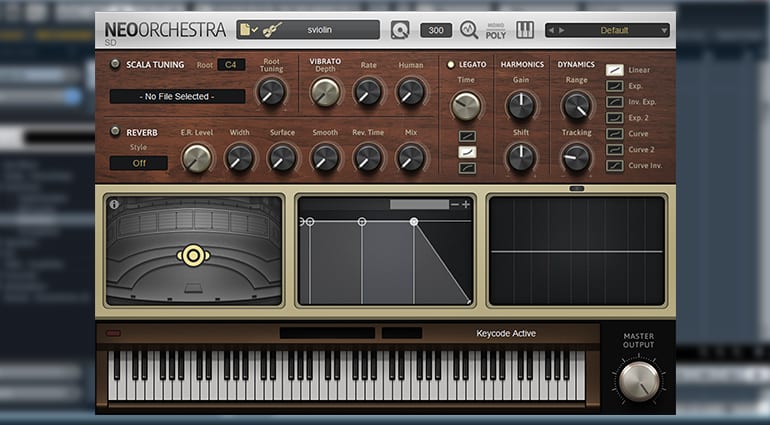
Task: Go to next preset arrow
Action: [561, 30]
